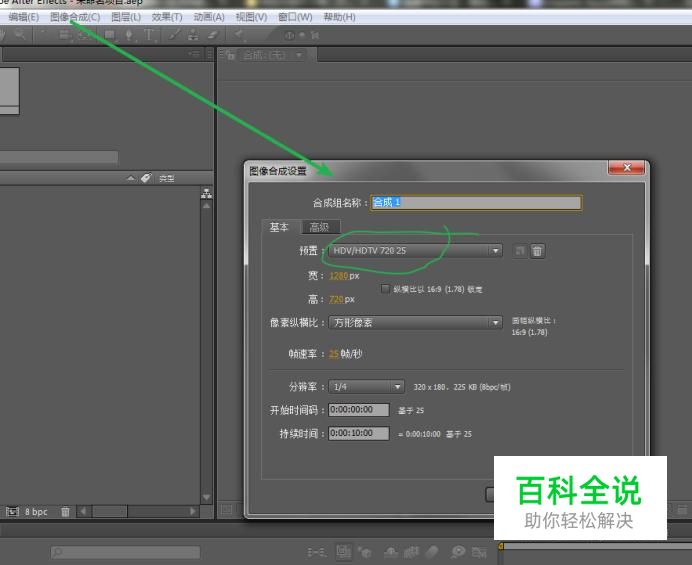
Task: Open the 效果(T) menu
Action: (x=167, y=17)
